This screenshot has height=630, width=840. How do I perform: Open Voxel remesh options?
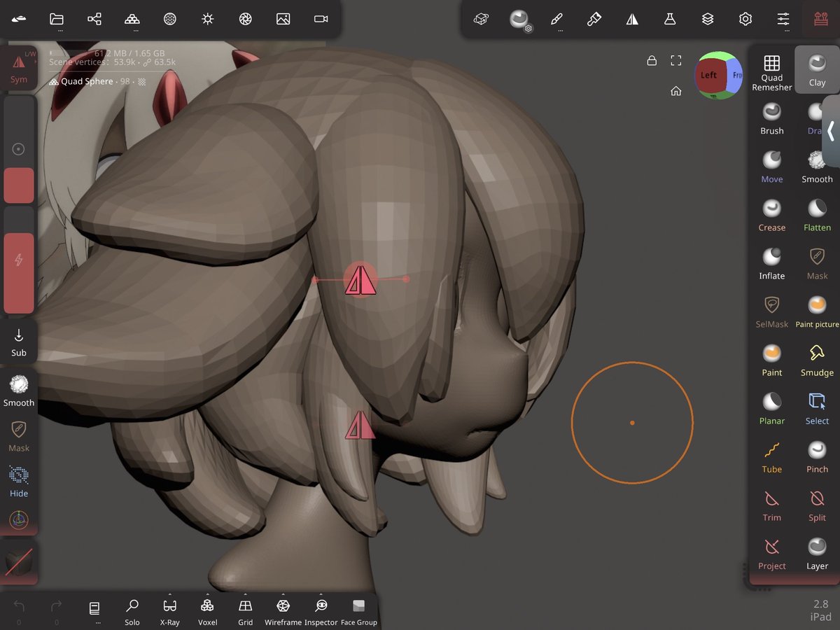(207, 612)
